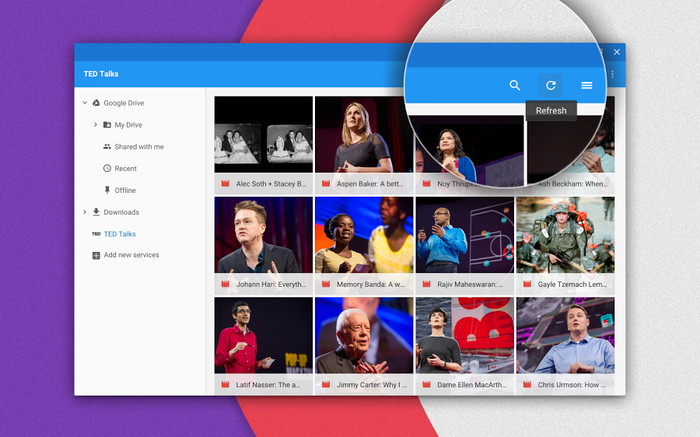Click the 'Chris Urmson: How ...' file name

pos(571,384)
